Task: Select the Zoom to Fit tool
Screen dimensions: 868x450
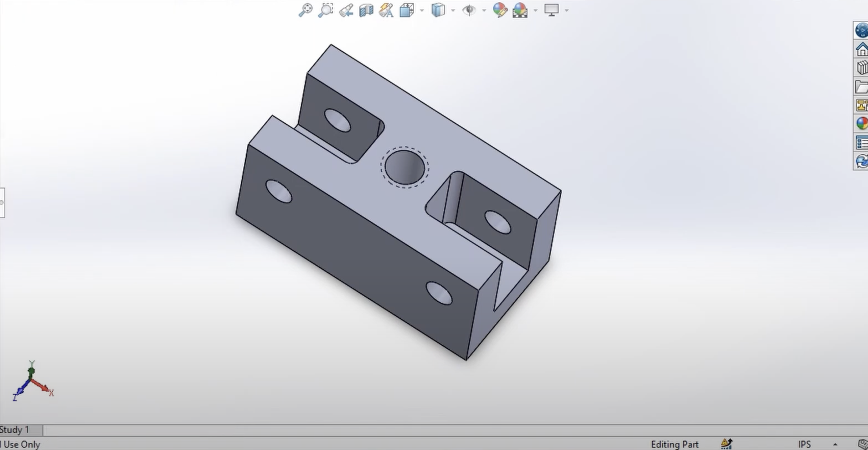Action: [x=306, y=10]
